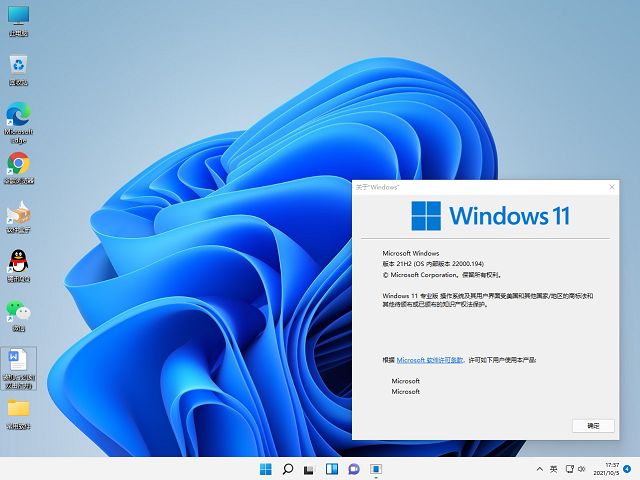Open the Widgets panel from taskbar
The width and height of the screenshot is (640, 480).
click(331, 468)
